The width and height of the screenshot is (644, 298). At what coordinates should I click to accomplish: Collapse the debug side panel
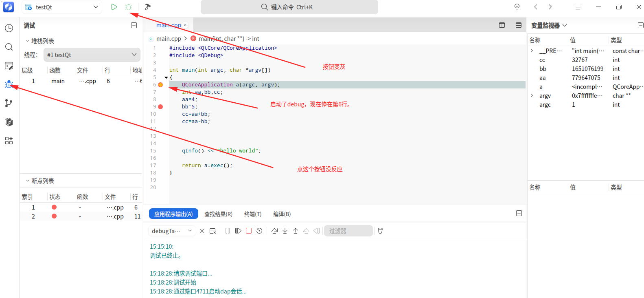(x=134, y=25)
